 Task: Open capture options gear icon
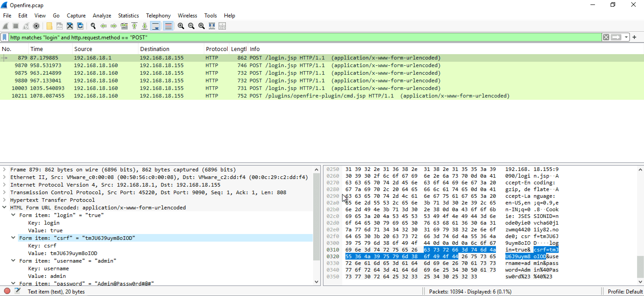[36, 26]
